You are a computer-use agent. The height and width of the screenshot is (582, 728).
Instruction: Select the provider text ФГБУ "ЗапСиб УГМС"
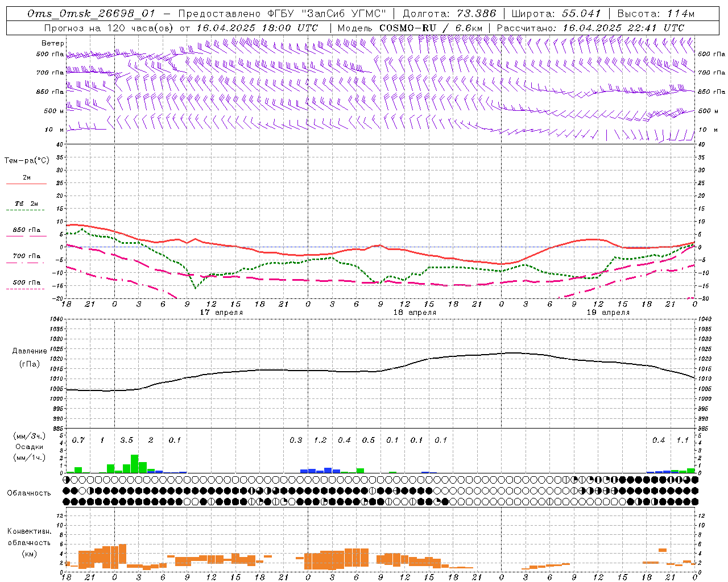click(x=326, y=14)
